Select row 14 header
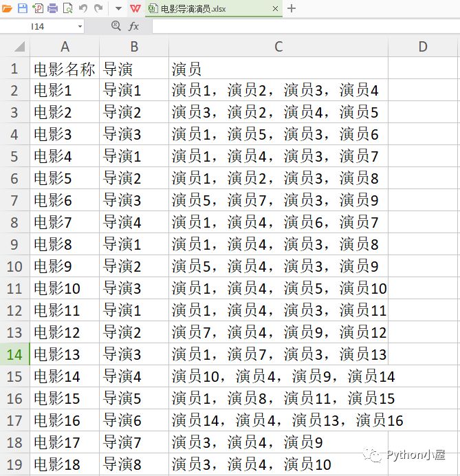The height and width of the screenshot is (476, 460). click(14, 354)
